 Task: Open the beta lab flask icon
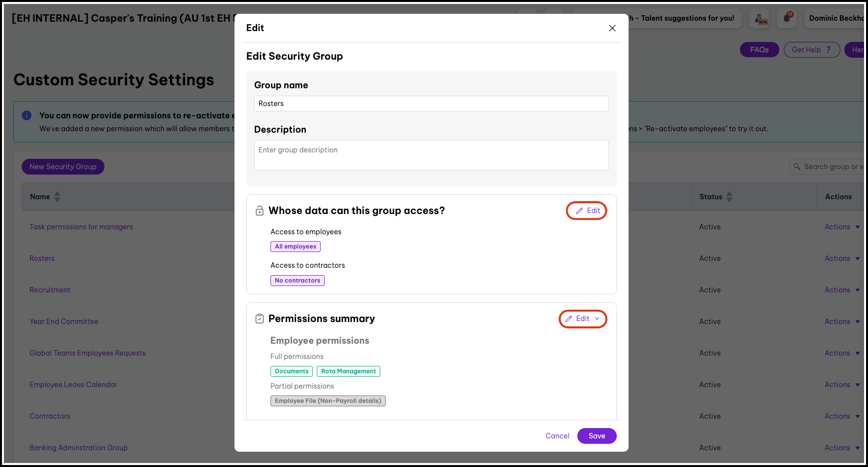point(759,19)
